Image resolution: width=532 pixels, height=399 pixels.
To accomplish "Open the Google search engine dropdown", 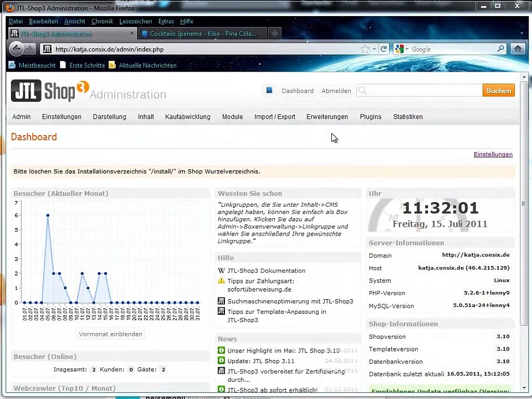I will pyautogui.click(x=407, y=49).
